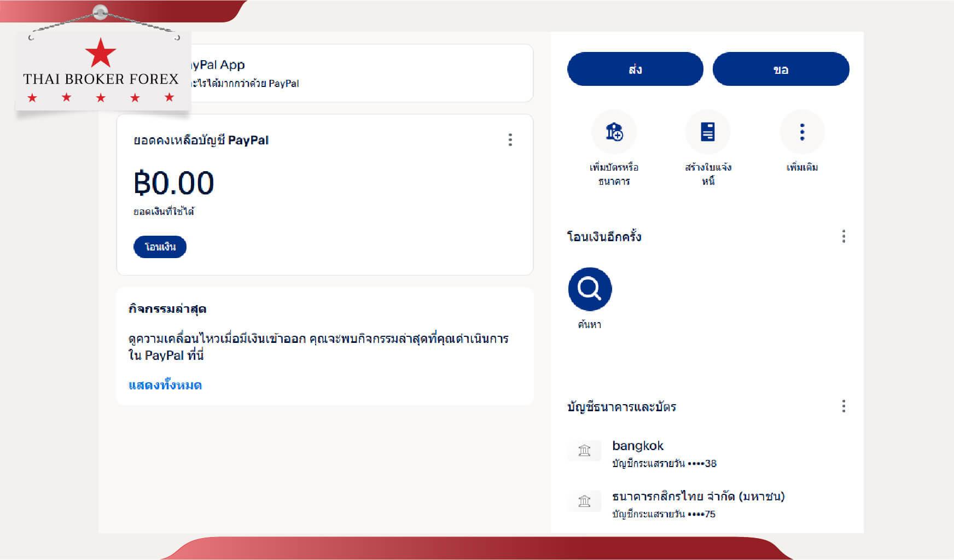Open the create invoice icon

pyautogui.click(x=708, y=132)
